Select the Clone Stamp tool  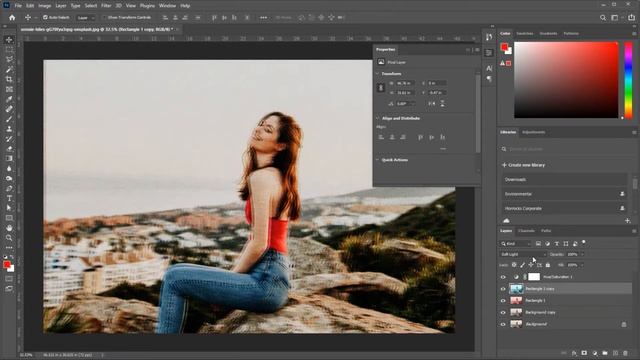pyautogui.click(x=9, y=129)
